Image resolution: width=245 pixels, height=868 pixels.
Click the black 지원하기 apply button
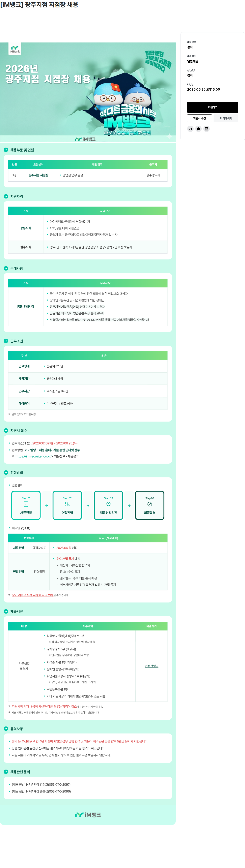point(213,107)
